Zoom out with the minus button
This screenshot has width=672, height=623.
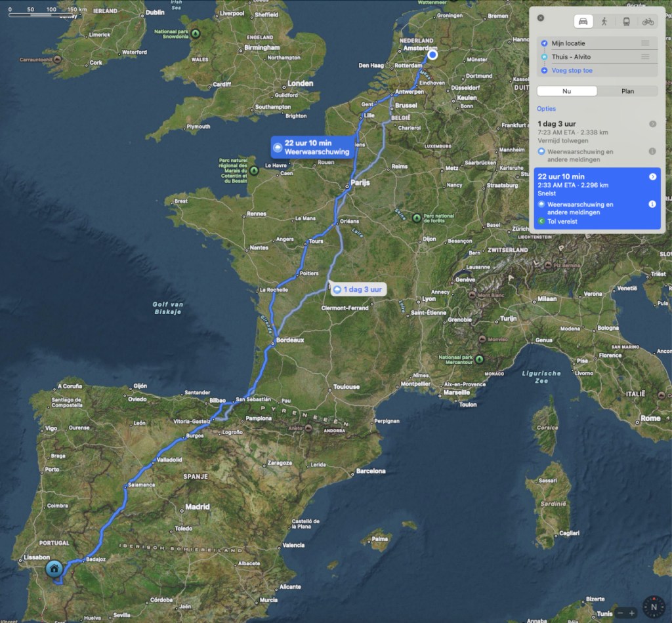click(x=620, y=613)
